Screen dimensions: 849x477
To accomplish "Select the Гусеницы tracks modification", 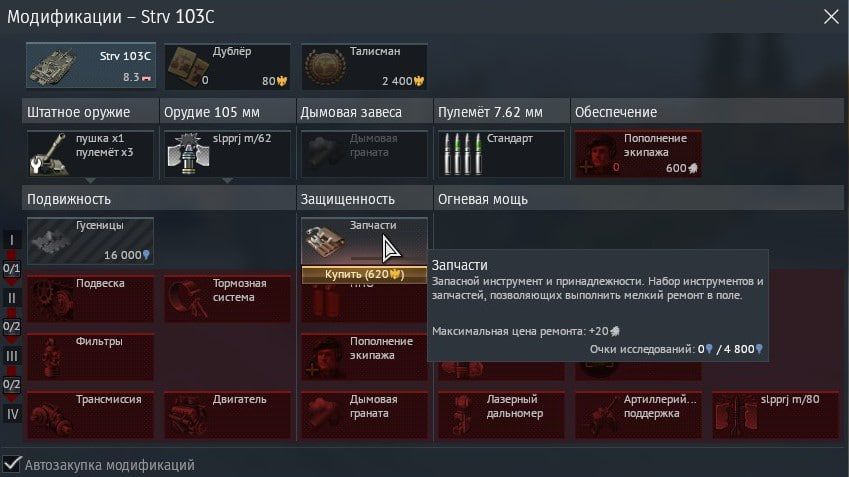I will point(90,241).
